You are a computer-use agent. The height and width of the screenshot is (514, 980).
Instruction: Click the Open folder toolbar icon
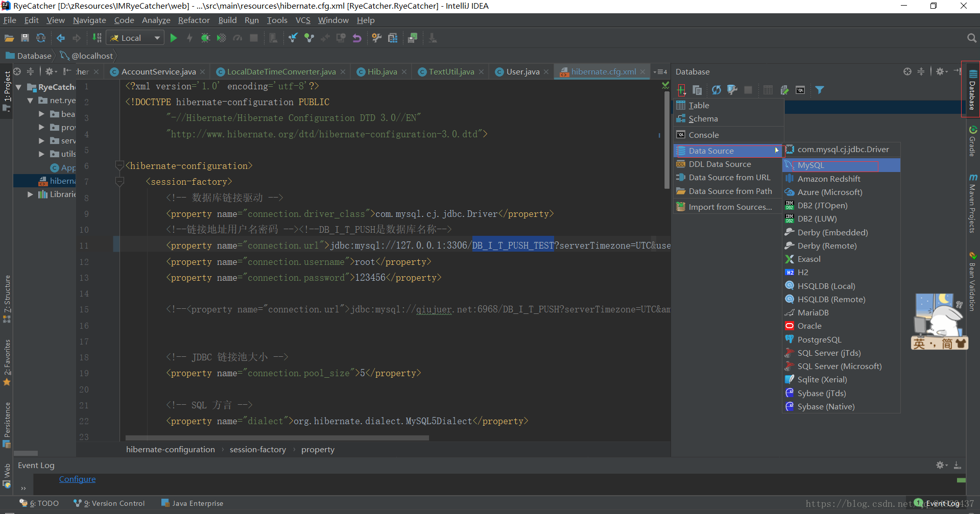(9, 38)
